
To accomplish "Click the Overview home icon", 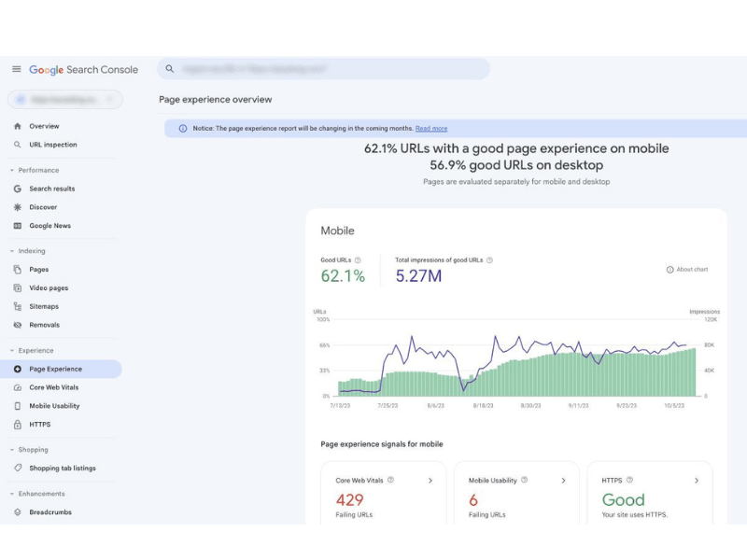I will (18, 126).
